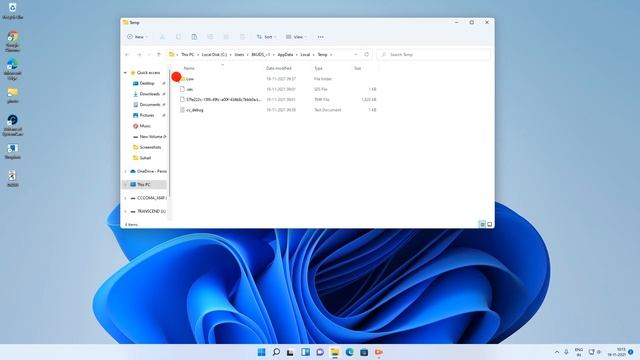Open Google Chrome desktop shortcut

click(x=13, y=41)
